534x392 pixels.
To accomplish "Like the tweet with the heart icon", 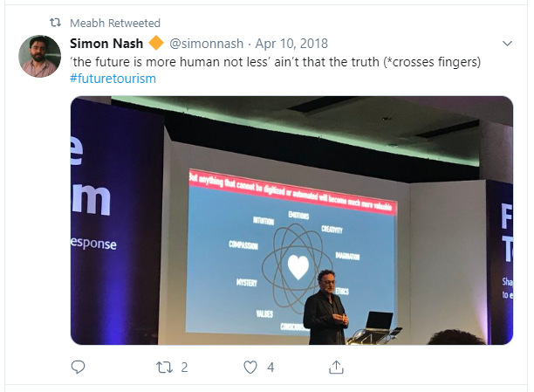I will coord(250,368).
